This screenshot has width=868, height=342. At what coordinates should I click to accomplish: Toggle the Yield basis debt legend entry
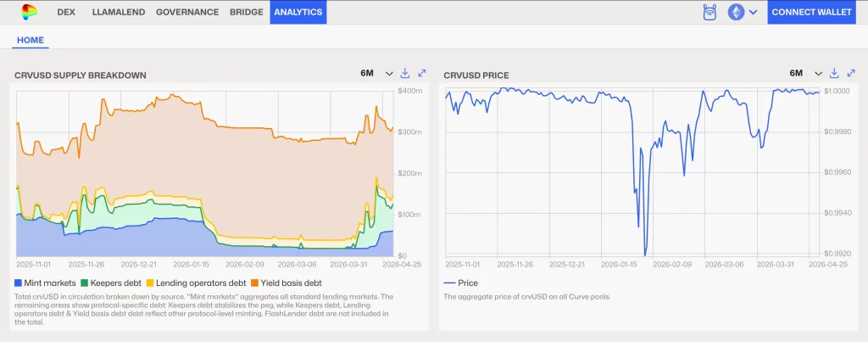287,283
